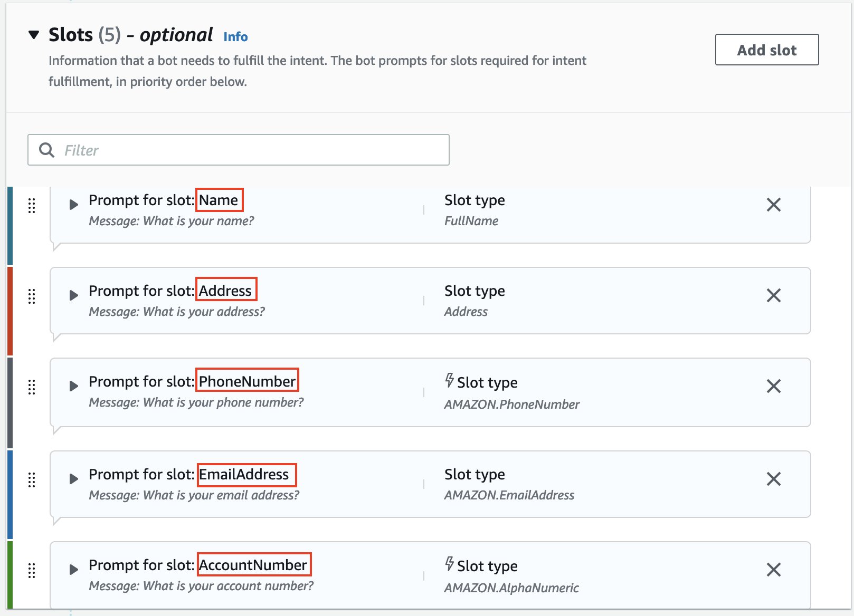Remove the Name slot with X icon
The width and height of the screenshot is (854, 616).
773,205
